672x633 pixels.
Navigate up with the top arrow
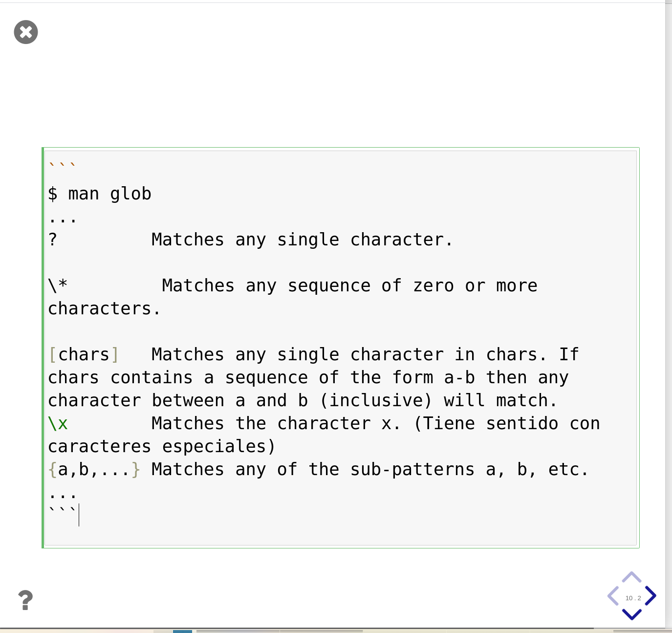coord(632,577)
